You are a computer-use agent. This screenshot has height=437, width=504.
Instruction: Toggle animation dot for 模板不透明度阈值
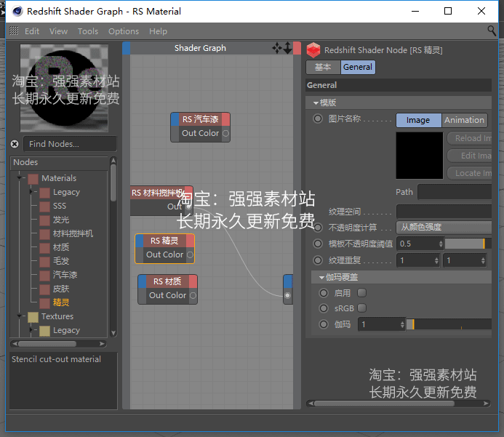[318, 244]
